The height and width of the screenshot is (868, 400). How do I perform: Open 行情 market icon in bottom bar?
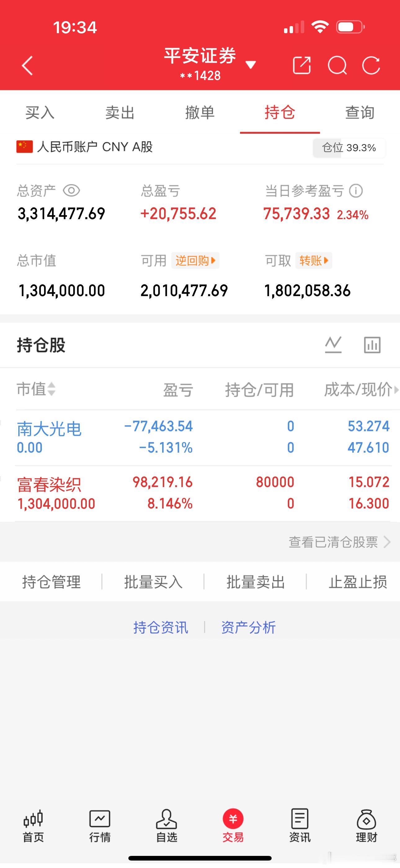pyautogui.click(x=100, y=826)
